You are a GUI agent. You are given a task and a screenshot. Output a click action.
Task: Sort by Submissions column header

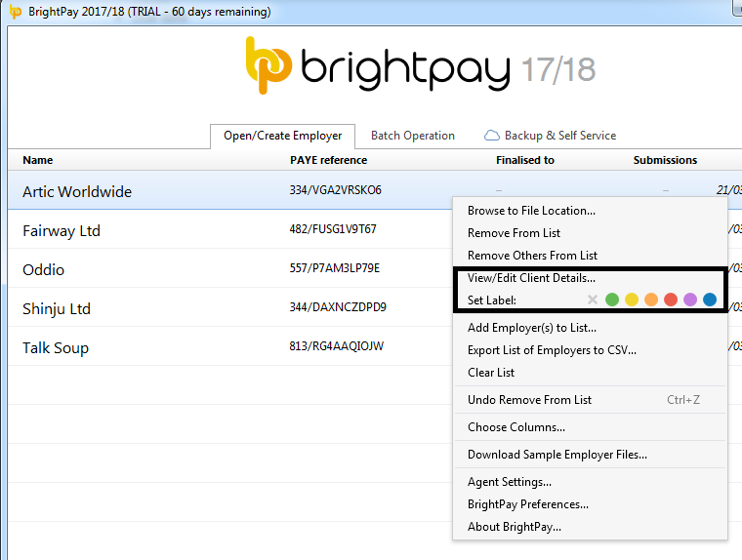665,160
